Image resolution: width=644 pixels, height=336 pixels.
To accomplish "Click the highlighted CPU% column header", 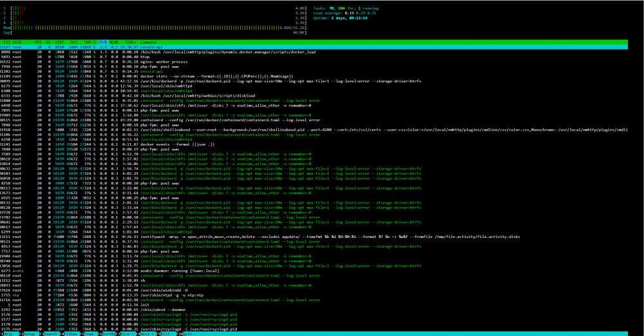I will point(102,43).
